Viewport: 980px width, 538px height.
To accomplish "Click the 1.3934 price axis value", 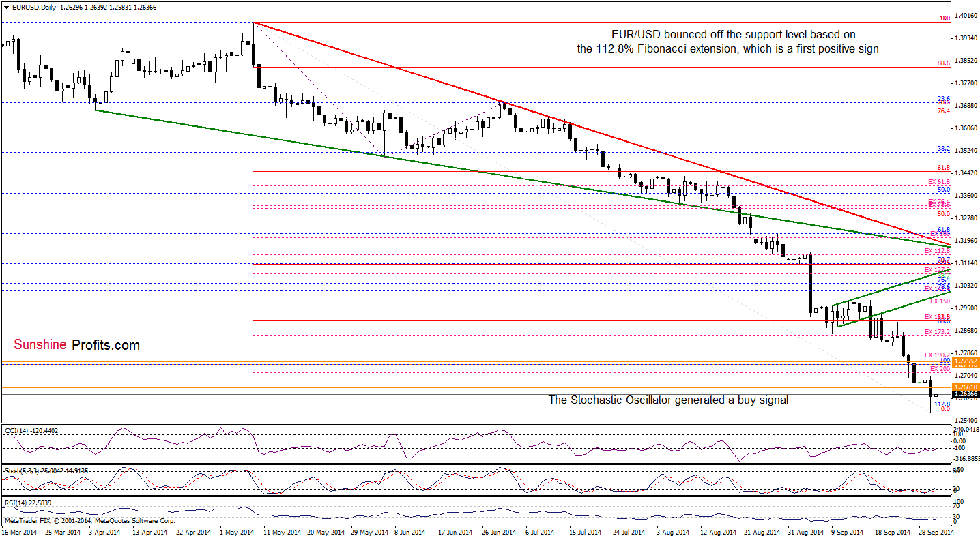I will tap(966, 38).
